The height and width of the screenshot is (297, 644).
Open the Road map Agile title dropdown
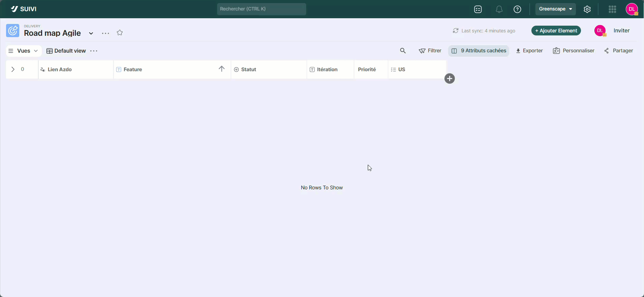[91, 33]
